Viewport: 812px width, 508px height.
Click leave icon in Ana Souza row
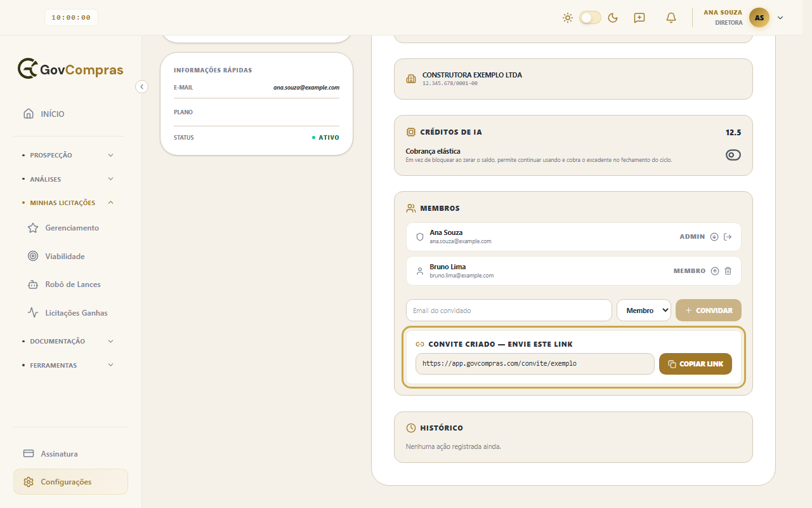click(x=728, y=237)
